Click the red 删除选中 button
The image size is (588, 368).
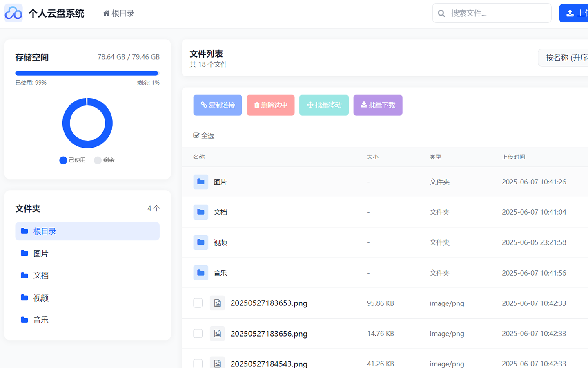tap(270, 105)
